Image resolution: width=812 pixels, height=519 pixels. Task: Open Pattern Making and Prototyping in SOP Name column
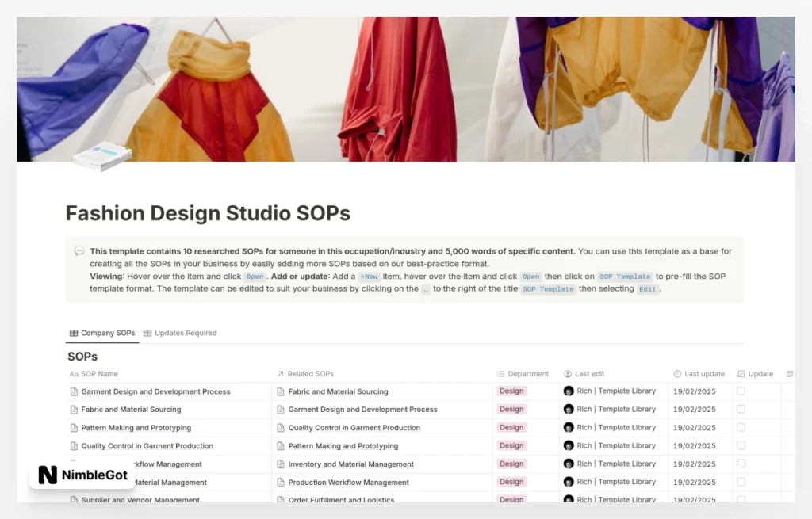coord(136,428)
